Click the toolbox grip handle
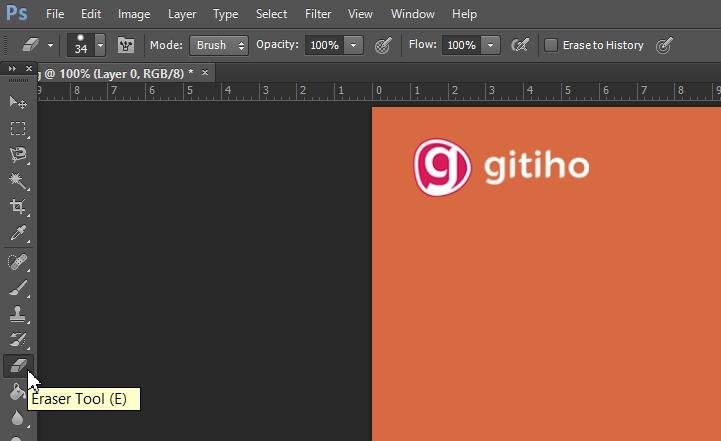Viewport: 721px width, 441px height. coord(18,80)
